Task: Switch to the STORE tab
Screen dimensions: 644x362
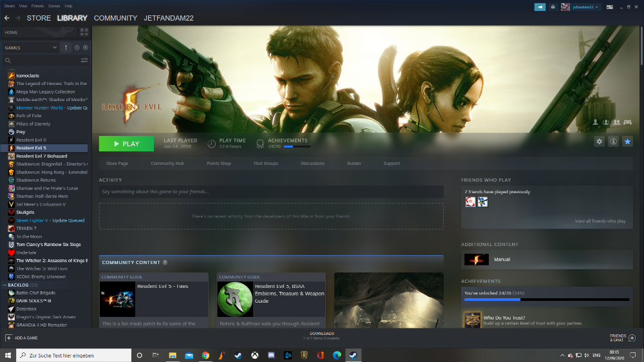Action: [39, 18]
